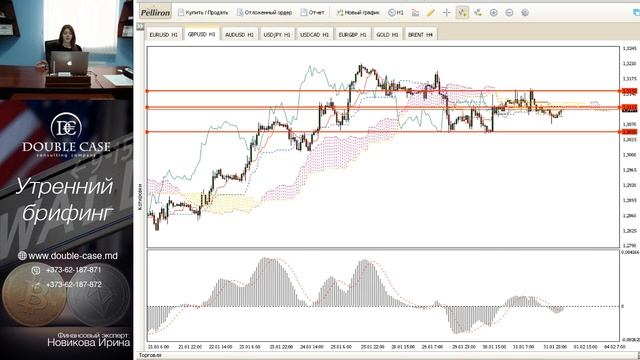
Task: Select the top red horizontal level's price tag
Action: click(x=629, y=91)
